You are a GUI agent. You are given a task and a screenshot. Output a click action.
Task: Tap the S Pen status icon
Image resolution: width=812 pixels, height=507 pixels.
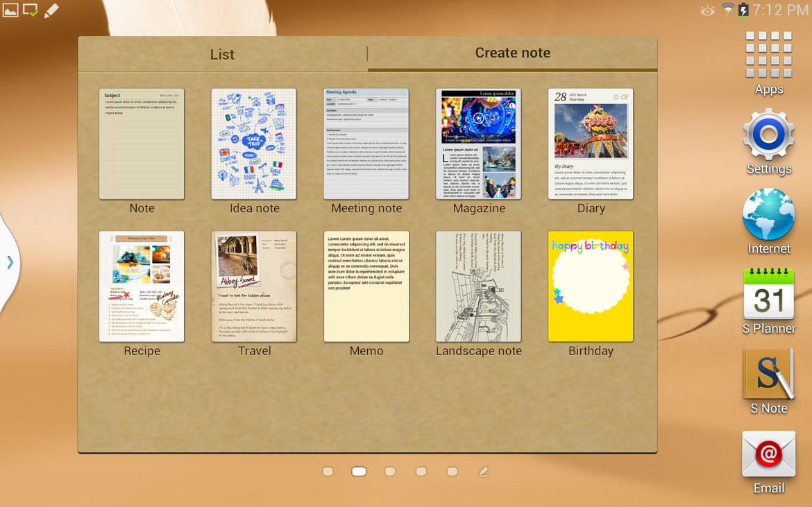click(x=51, y=10)
